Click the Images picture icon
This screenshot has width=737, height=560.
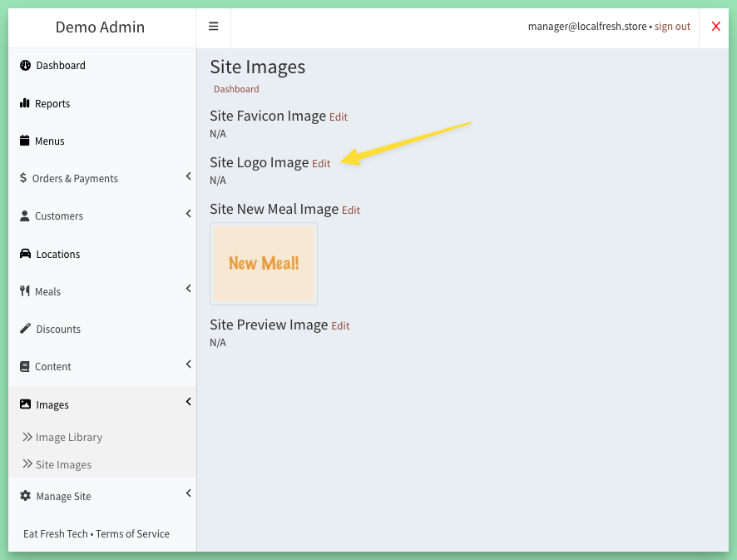[26, 404]
